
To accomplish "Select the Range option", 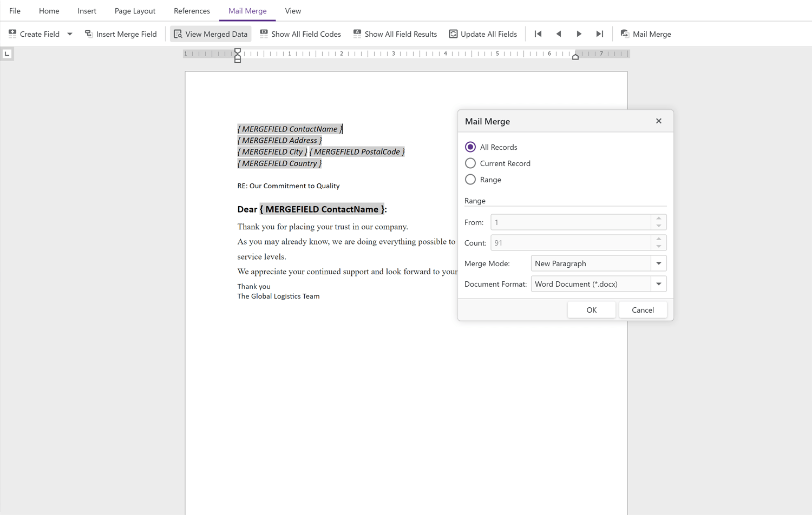I will (470, 179).
